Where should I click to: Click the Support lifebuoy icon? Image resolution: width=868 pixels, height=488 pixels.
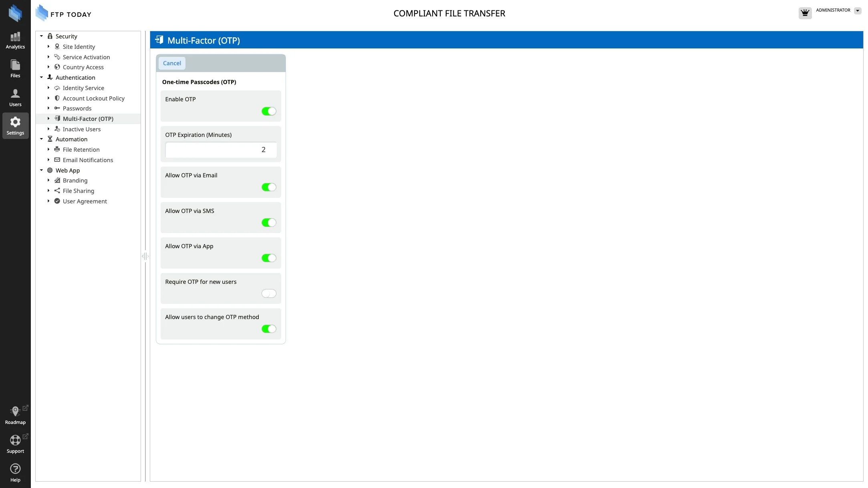click(x=15, y=440)
